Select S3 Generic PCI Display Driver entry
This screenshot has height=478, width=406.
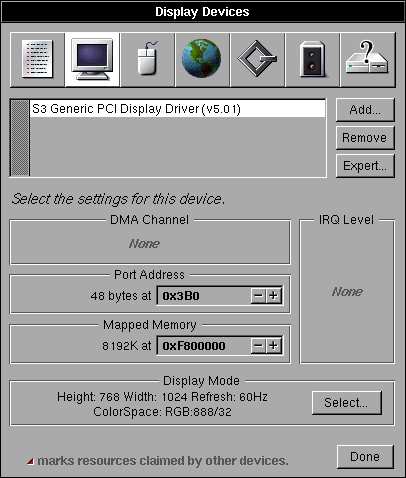(x=177, y=109)
